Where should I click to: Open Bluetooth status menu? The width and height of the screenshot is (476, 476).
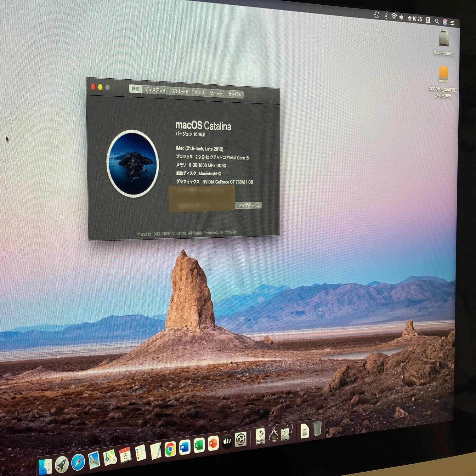386,16
